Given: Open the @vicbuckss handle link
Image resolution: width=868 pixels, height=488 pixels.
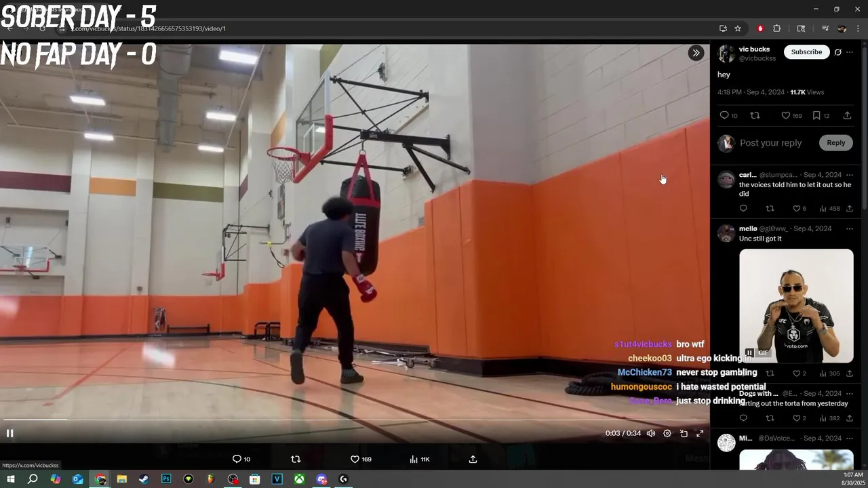Looking at the screenshot, I should pyautogui.click(x=757, y=59).
